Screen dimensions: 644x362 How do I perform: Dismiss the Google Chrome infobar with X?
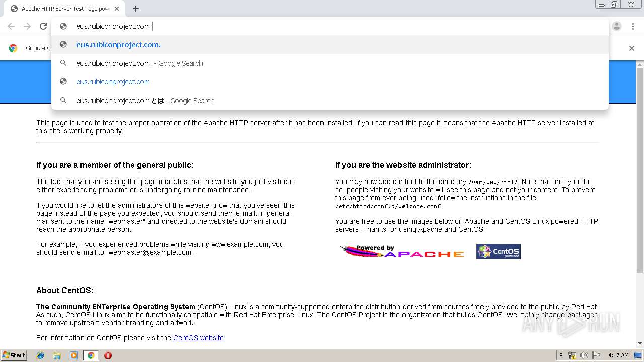click(x=632, y=48)
